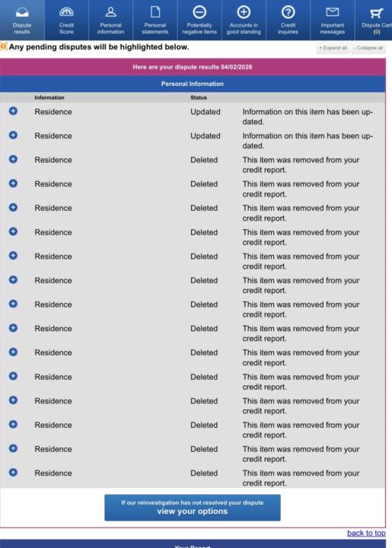Open the Dispute Cart icon
392x548 pixels.
click(376, 13)
